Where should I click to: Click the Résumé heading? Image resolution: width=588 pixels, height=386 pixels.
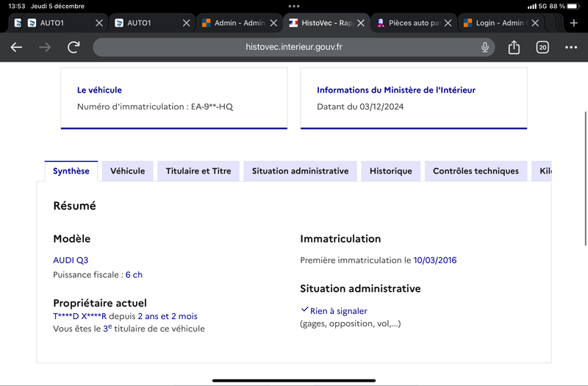[x=75, y=206]
